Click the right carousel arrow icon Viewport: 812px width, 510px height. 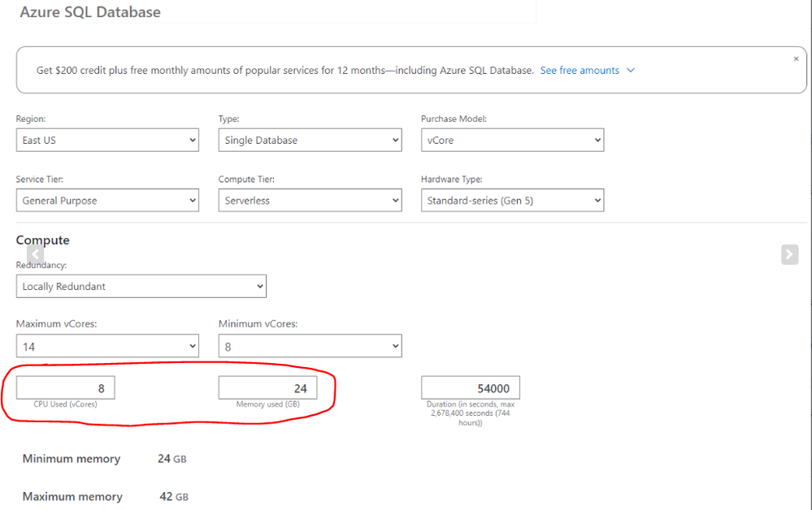pos(789,254)
